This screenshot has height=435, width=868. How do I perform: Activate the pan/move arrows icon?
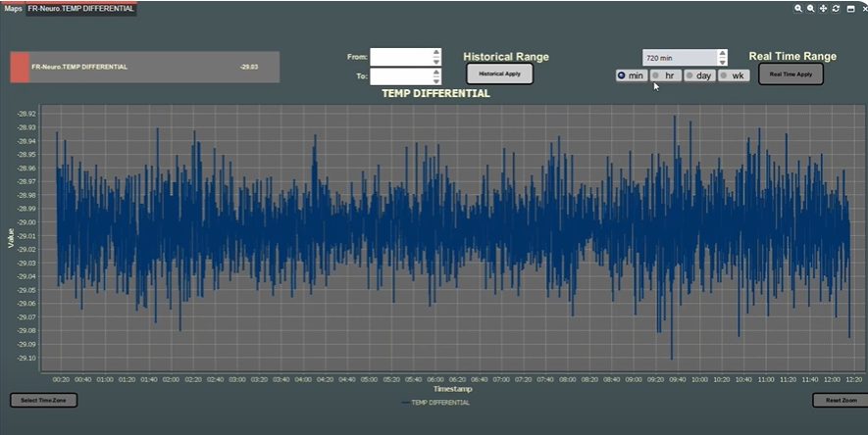(823, 8)
